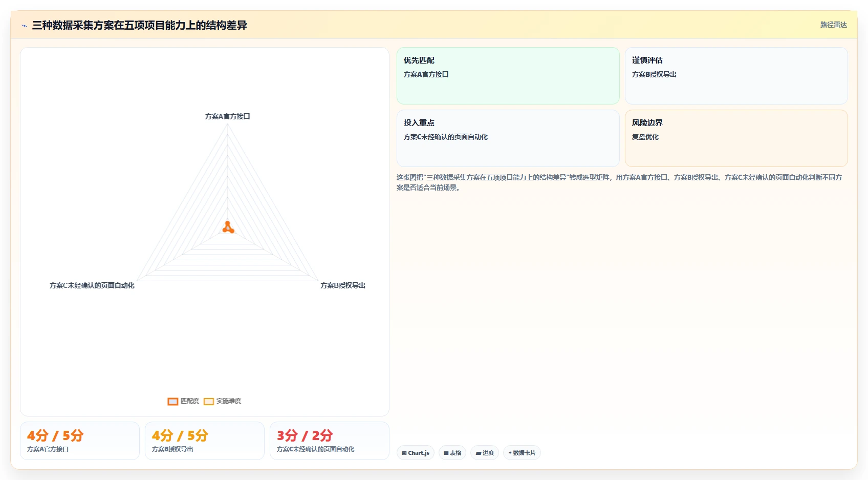Click the 数据卡片 tag chip
Viewport: 868px width, 480px height.
click(x=522, y=453)
